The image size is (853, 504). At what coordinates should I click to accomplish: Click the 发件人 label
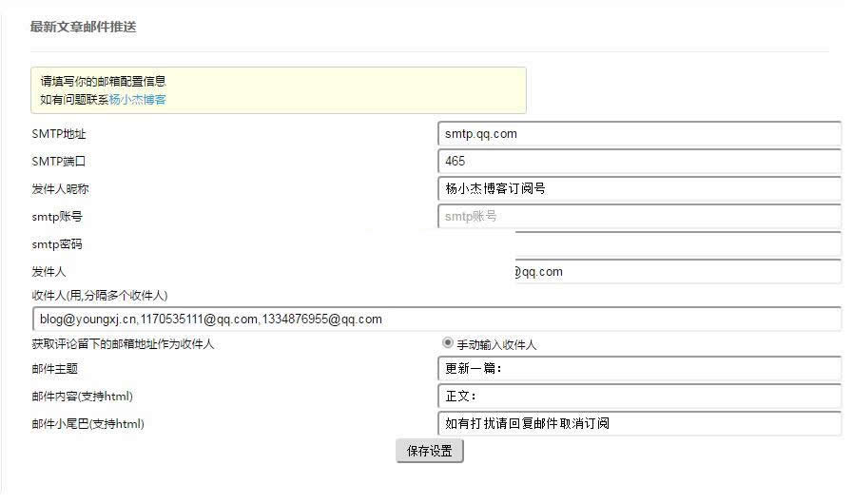point(48,272)
